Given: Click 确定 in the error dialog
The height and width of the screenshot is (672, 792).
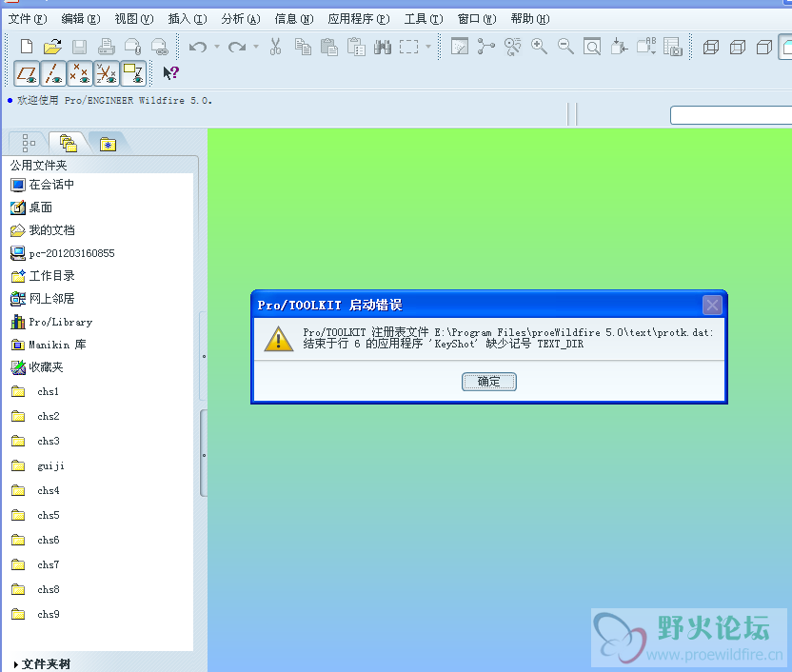Looking at the screenshot, I should (x=489, y=382).
